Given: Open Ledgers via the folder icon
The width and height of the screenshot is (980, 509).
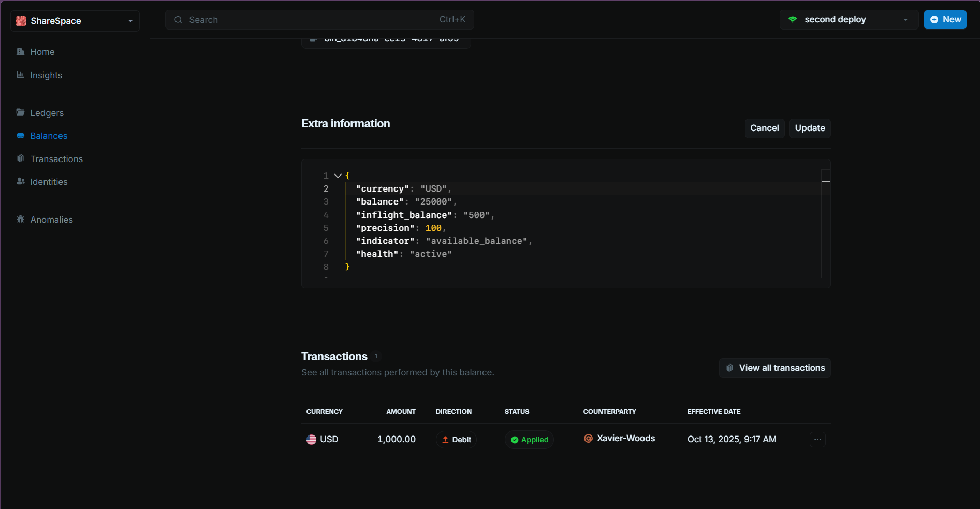Looking at the screenshot, I should coord(21,112).
